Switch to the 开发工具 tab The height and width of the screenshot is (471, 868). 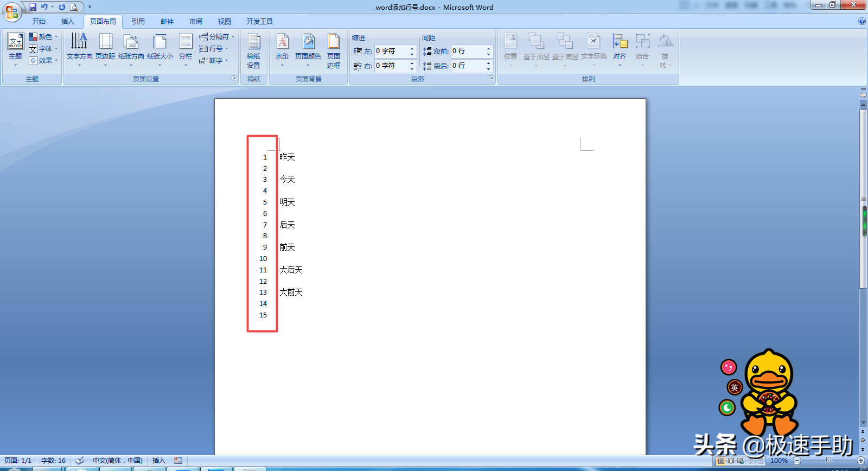pyautogui.click(x=260, y=22)
